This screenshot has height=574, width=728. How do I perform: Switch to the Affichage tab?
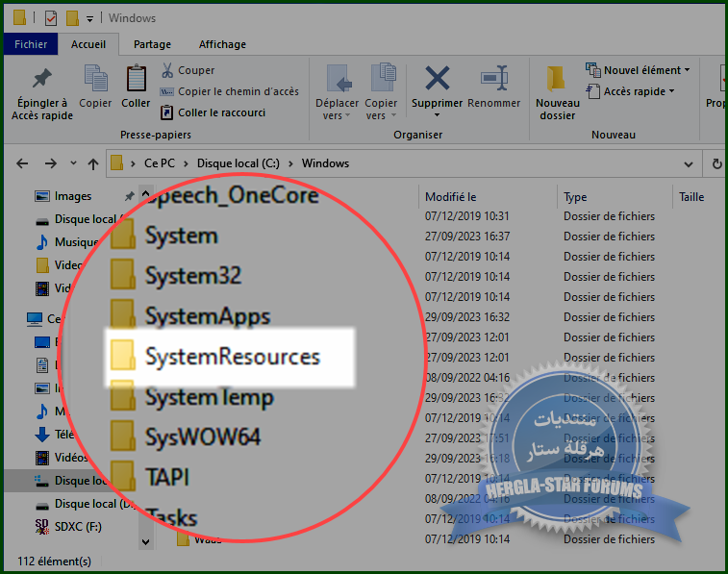tap(222, 44)
